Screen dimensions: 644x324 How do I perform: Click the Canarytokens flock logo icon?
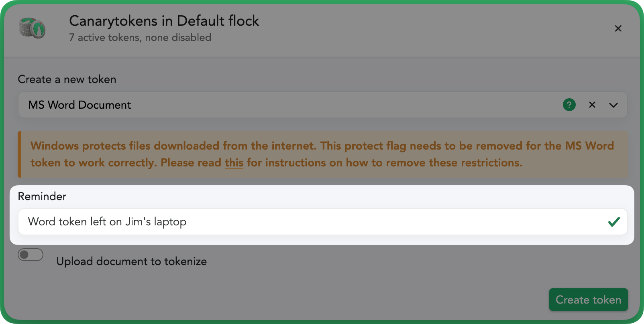click(x=33, y=28)
